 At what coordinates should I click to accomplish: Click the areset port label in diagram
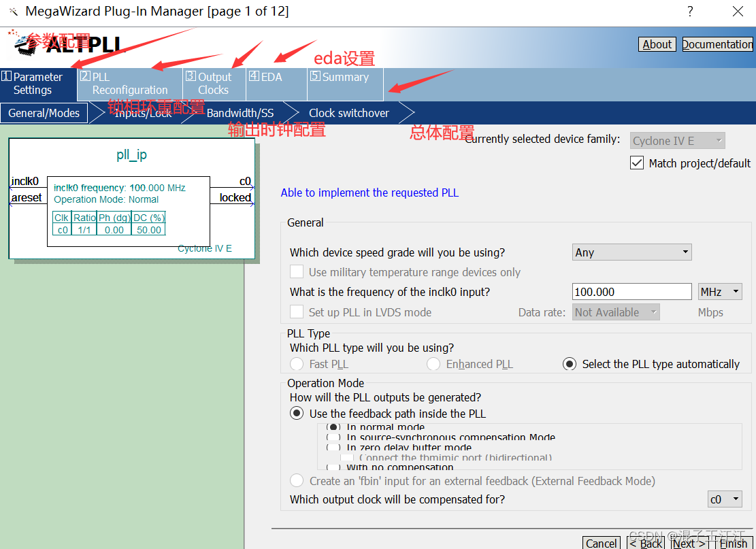27,197
